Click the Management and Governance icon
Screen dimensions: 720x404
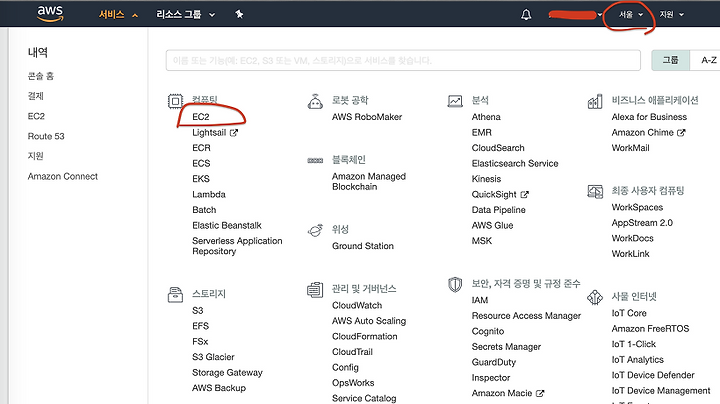tap(315, 290)
